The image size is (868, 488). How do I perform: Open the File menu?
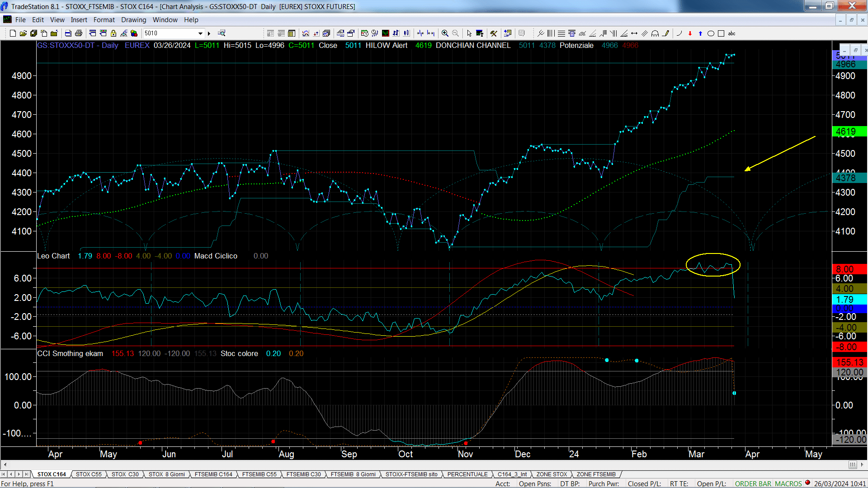point(20,20)
